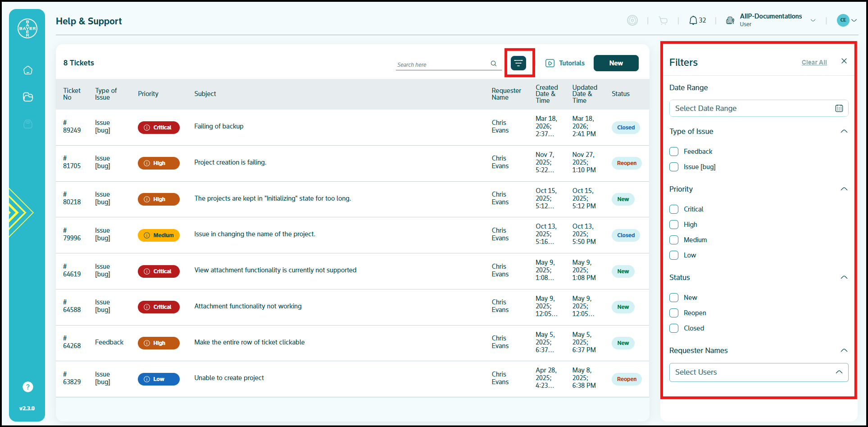Collapse the Type of Issue section

point(844,131)
